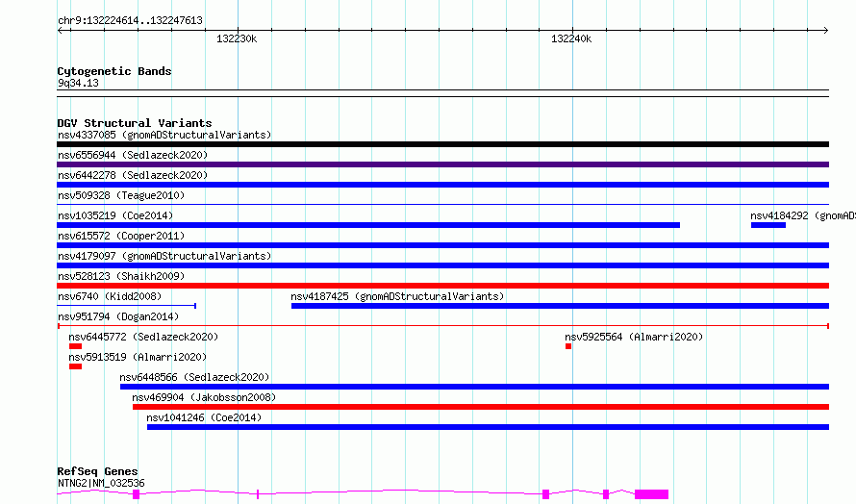856x504 pixels.
Task: Click the chr9:132224614..132247613 coordinates text
Action: pyautogui.click(x=130, y=21)
